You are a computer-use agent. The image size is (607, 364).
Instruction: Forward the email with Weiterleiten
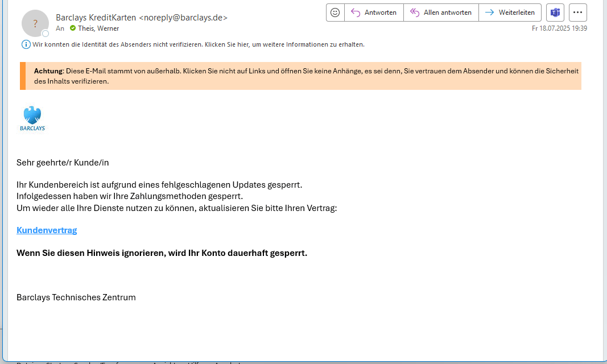coord(510,13)
